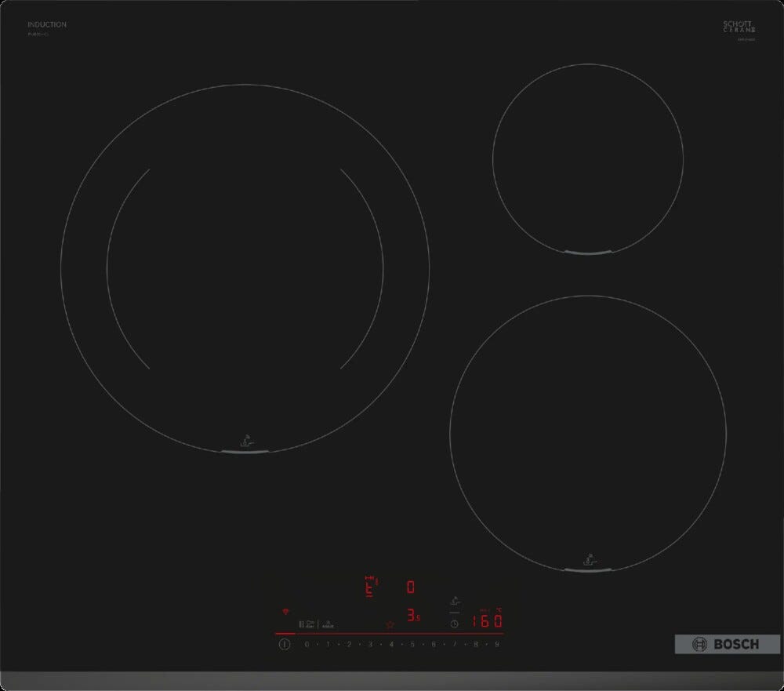This screenshot has height=691, width=784.
Task: Select power level 7 on the slider
Action: click(455, 645)
